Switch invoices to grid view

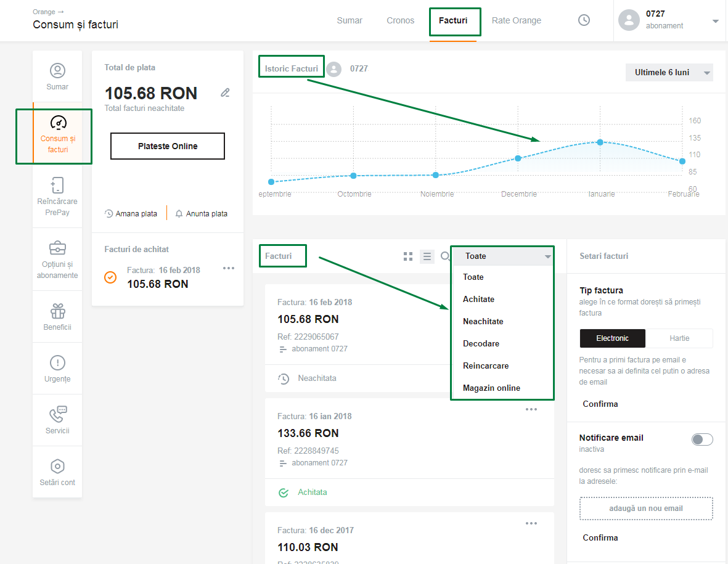[407, 256]
